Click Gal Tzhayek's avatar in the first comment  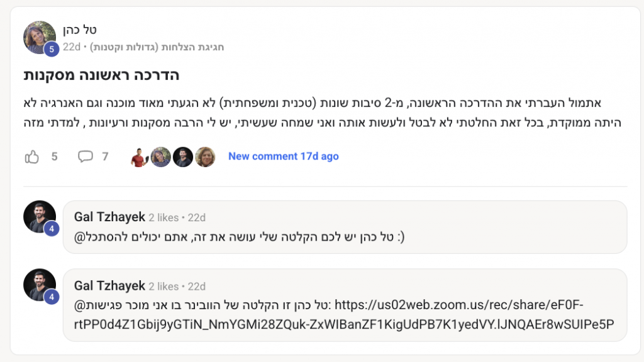click(40, 217)
